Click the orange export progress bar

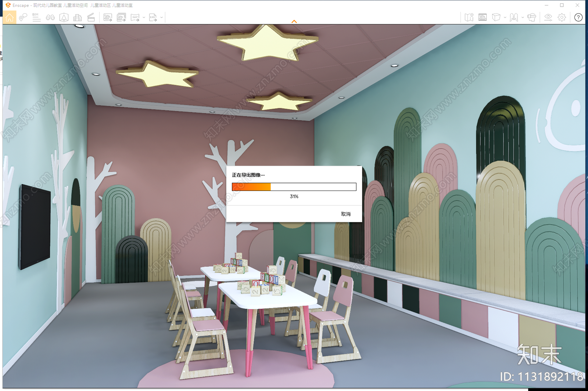[x=294, y=187]
